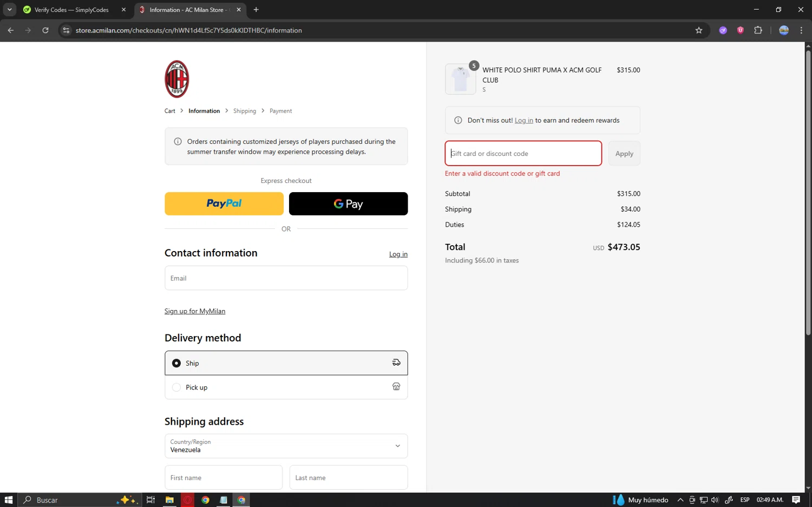
Task: Click the Windows search box Buscar
Action: click(x=80, y=499)
